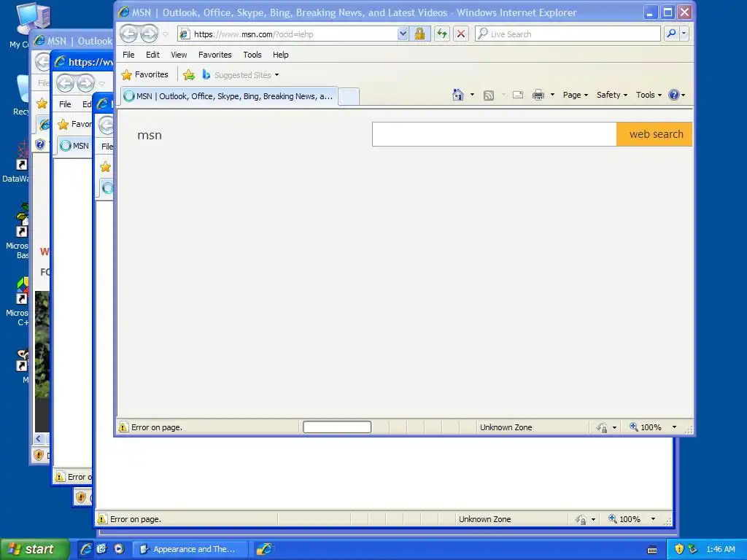
Task: Click the second system tray icon next to the clock
Action: (693, 549)
